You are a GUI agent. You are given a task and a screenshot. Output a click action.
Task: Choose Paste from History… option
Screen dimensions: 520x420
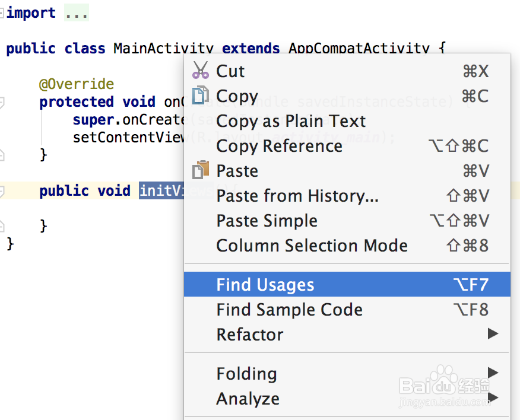click(297, 196)
